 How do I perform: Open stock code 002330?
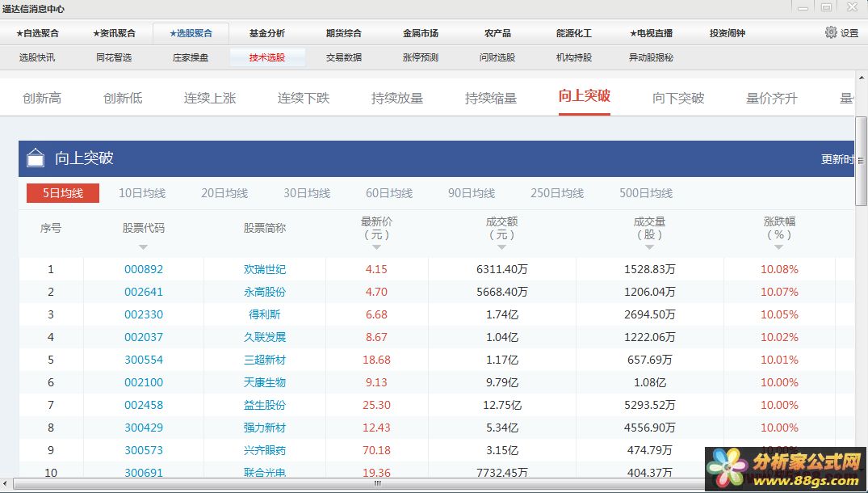(x=144, y=314)
